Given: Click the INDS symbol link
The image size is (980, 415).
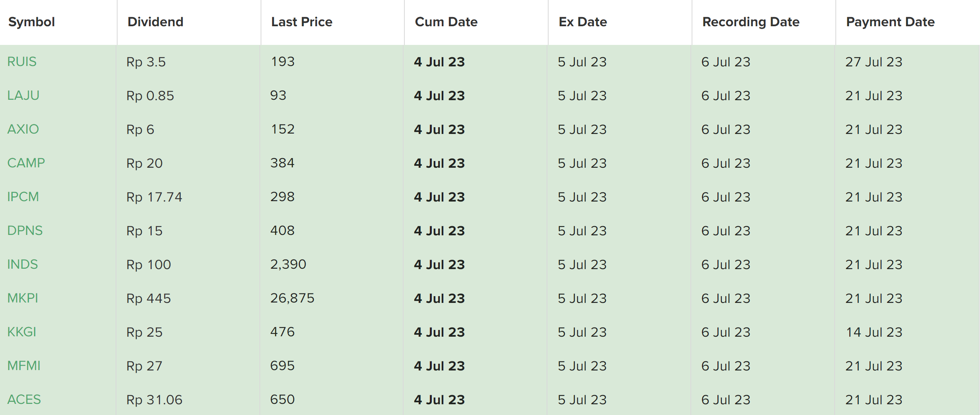Looking at the screenshot, I should coord(23,264).
